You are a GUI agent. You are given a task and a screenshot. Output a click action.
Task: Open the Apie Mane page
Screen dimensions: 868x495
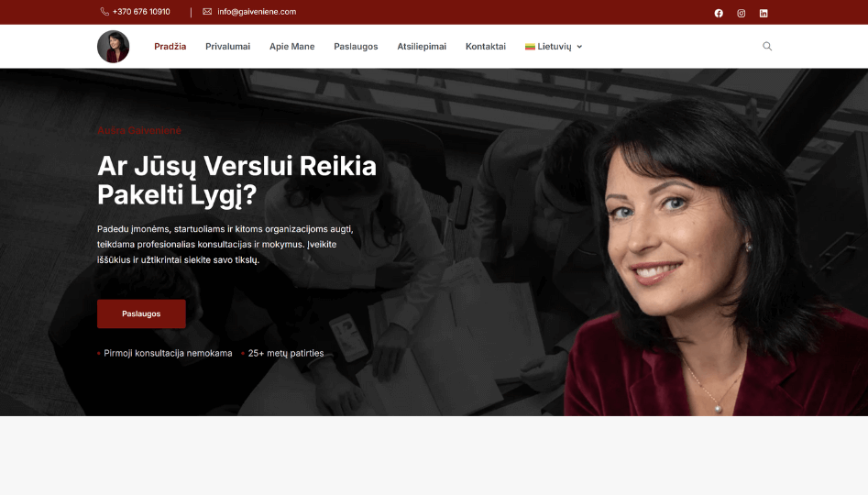tap(291, 47)
